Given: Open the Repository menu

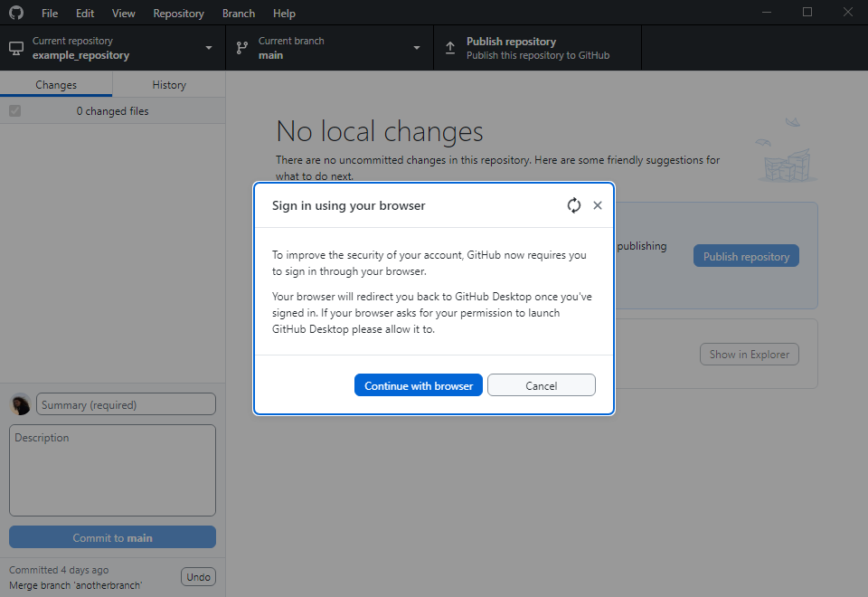Looking at the screenshot, I should pos(178,14).
